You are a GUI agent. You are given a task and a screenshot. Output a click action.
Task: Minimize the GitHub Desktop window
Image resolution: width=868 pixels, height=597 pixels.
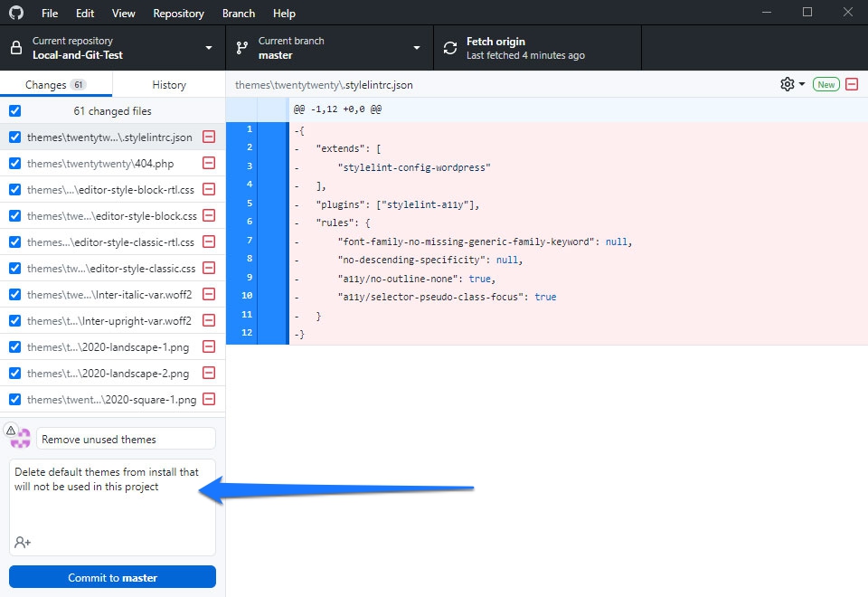pyautogui.click(x=767, y=12)
